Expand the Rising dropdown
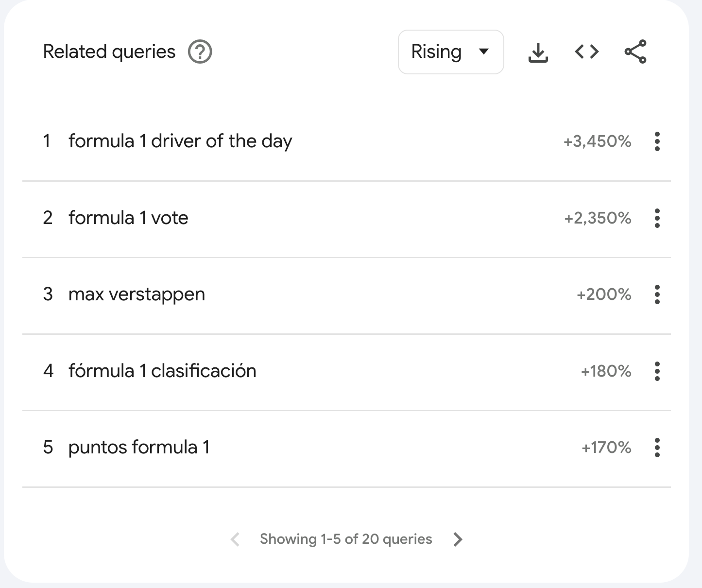Screen dimensions: 702x588 [451, 52]
